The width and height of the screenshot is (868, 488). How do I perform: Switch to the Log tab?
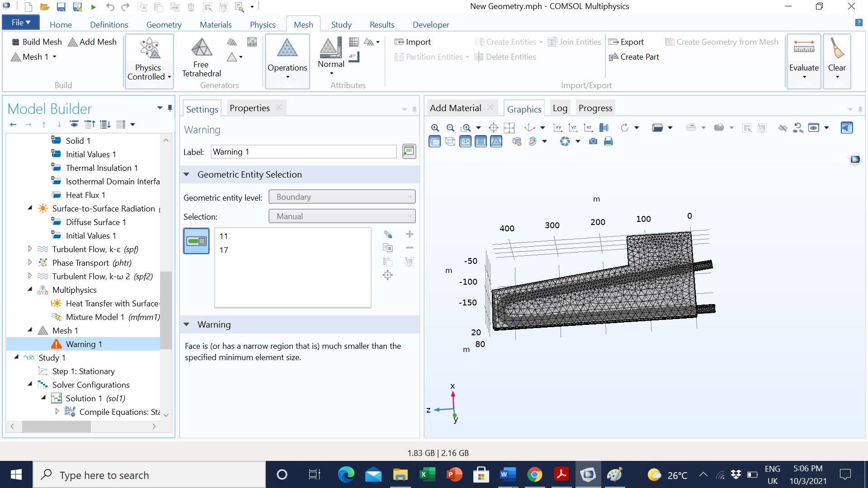[x=560, y=108]
